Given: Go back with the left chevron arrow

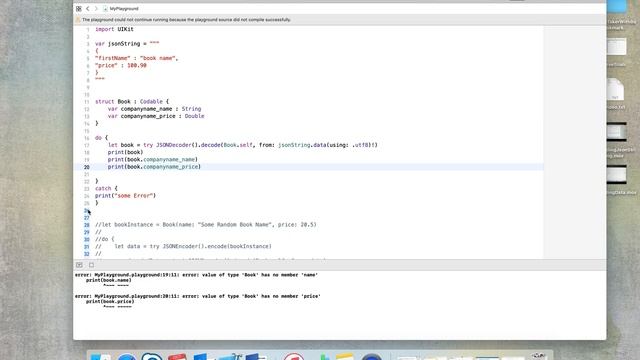Looking at the screenshot, I should pos(87,9).
